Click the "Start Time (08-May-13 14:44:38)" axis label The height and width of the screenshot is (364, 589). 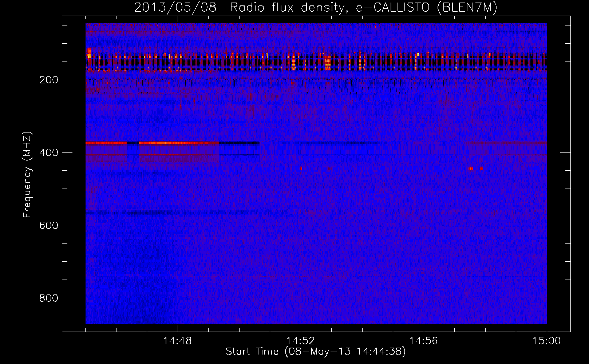tap(316, 352)
